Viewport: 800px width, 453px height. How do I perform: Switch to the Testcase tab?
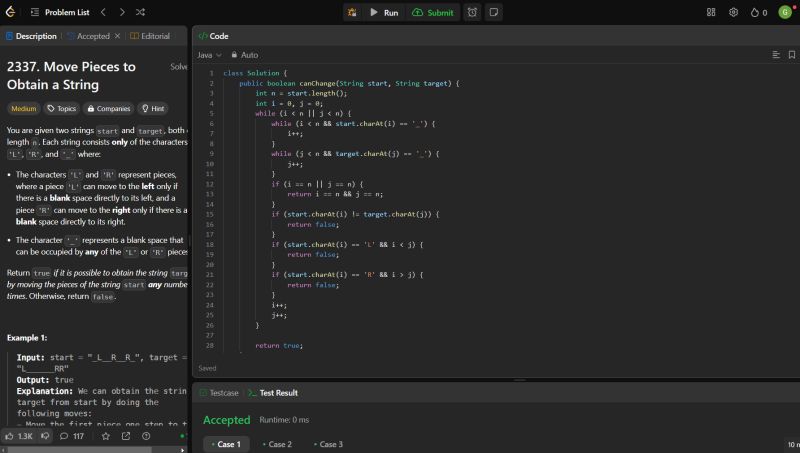pyautogui.click(x=219, y=393)
